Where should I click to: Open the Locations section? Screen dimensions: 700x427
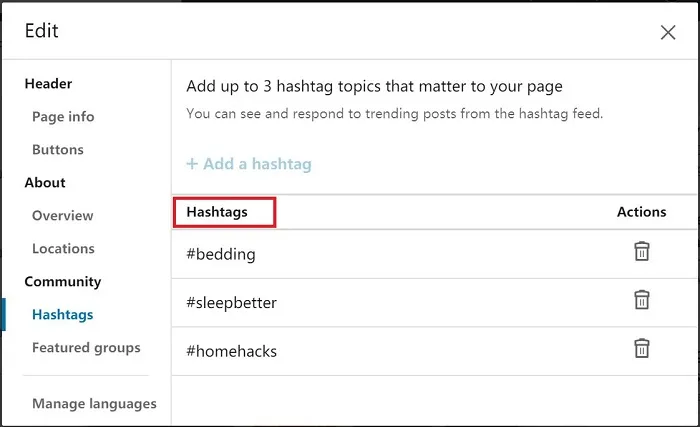pos(63,249)
